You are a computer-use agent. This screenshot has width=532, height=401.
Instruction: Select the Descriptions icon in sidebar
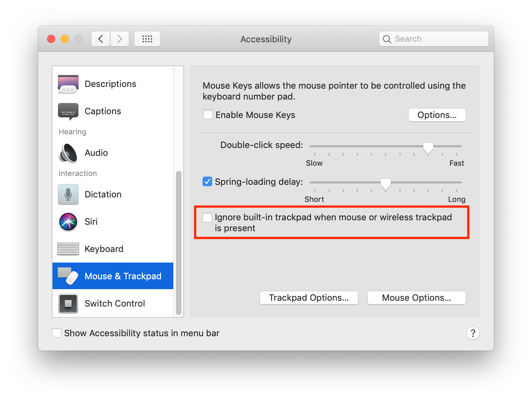pyautogui.click(x=68, y=84)
